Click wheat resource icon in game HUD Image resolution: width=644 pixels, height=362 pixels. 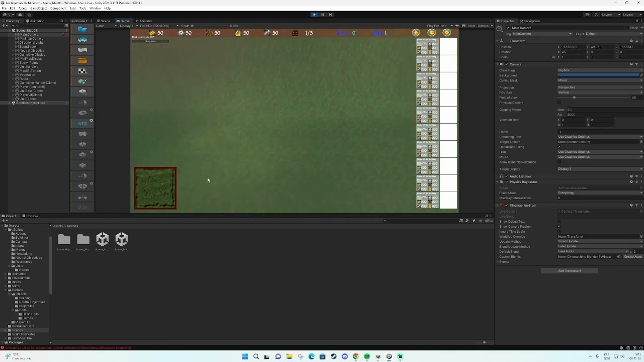[x=238, y=33]
